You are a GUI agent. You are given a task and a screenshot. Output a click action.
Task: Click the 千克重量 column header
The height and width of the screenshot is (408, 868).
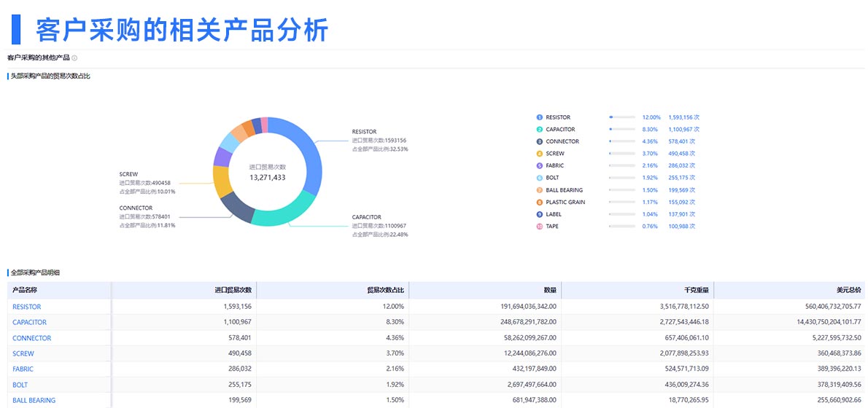click(x=696, y=290)
